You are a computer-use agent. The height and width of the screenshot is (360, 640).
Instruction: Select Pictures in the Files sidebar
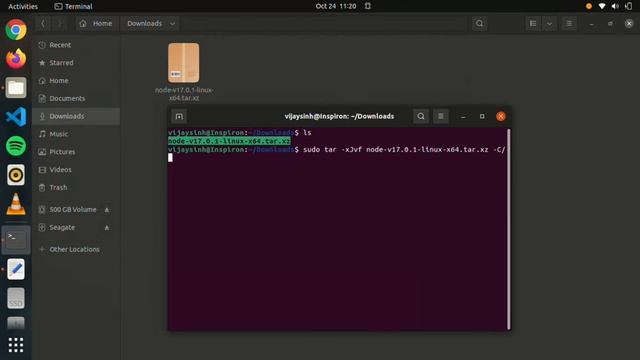pyautogui.click(x=76, y=152)
